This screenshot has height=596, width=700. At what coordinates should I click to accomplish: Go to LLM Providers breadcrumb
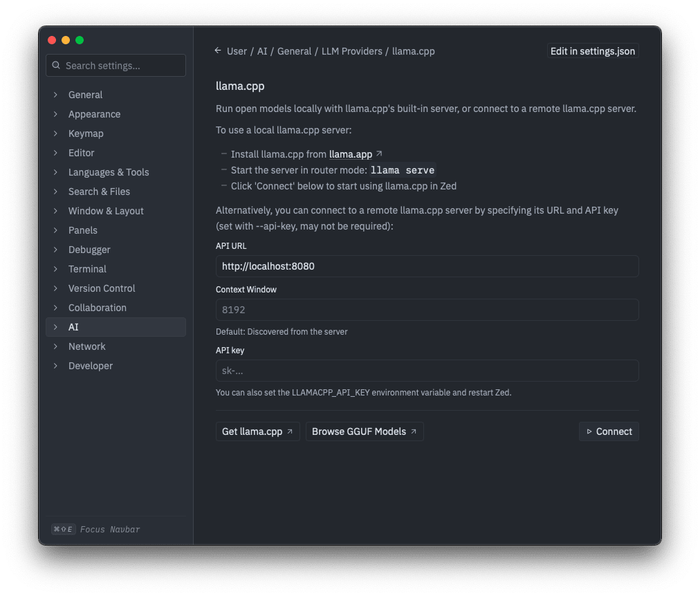tap(352, 51)
